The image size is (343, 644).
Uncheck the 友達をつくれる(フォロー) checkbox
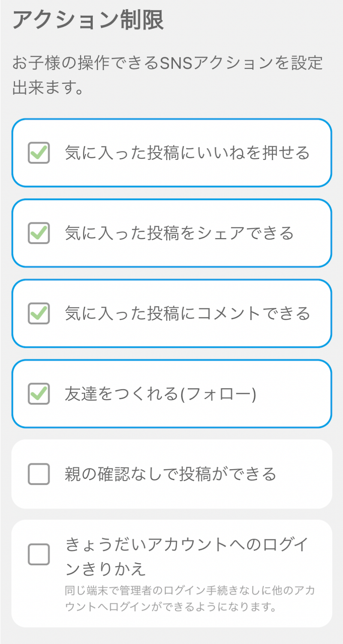pyautogui.click(x=39, y=394)
